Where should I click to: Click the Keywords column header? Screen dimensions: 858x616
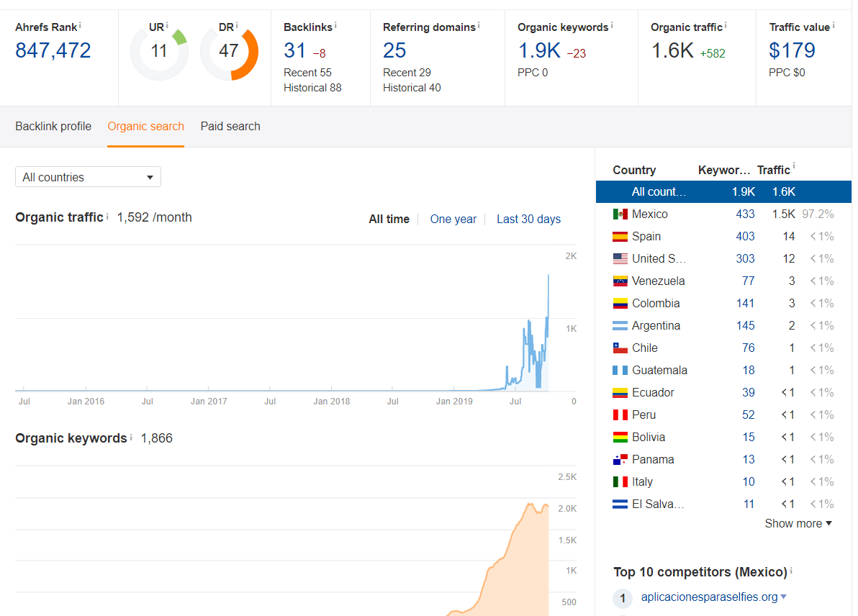click(x=724, y=170)
